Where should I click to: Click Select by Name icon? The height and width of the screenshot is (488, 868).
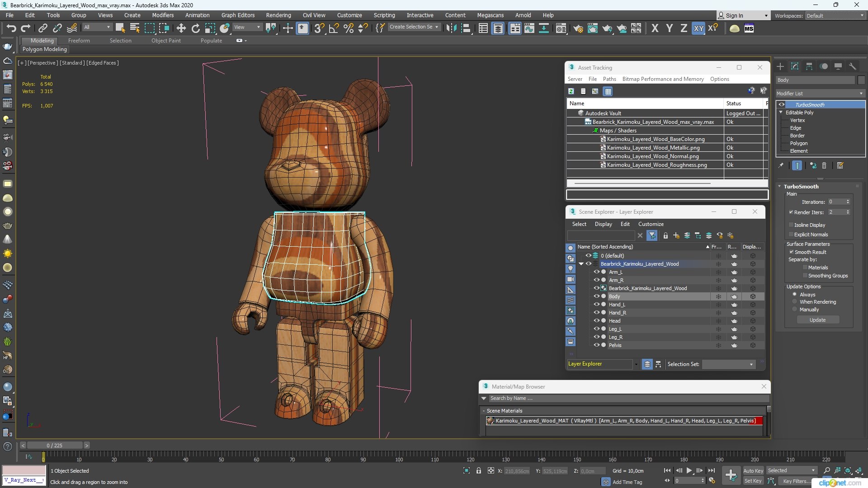[134, 28]
